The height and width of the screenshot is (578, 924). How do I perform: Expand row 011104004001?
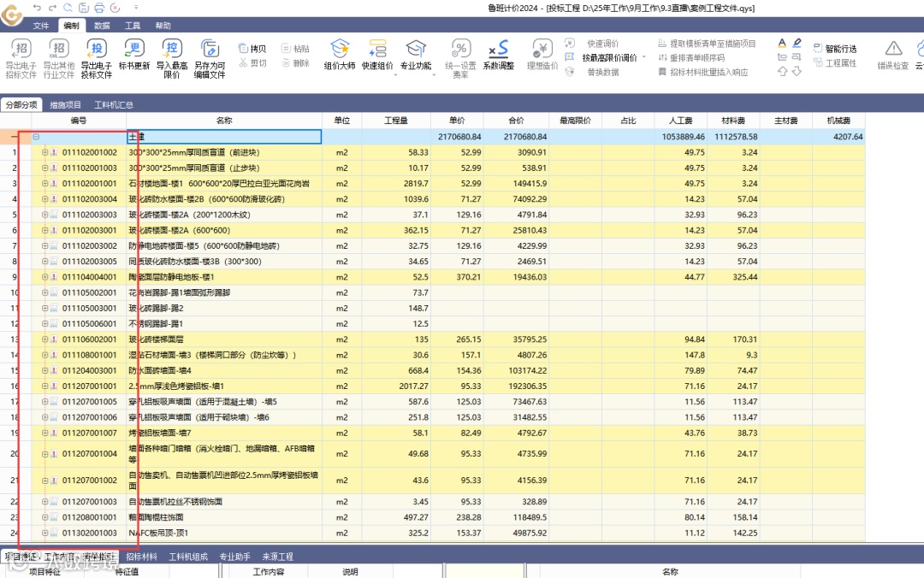click(x=44, y=277)
